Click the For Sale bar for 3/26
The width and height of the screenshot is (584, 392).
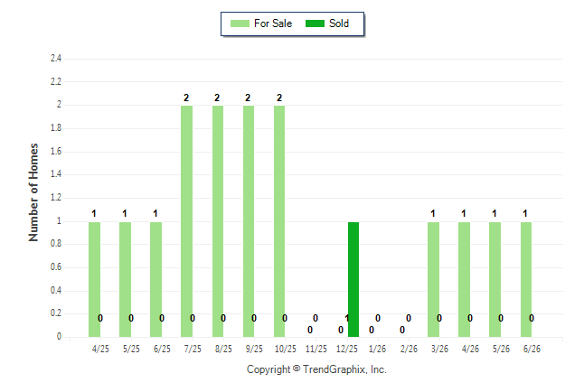(x=434, y=280)
